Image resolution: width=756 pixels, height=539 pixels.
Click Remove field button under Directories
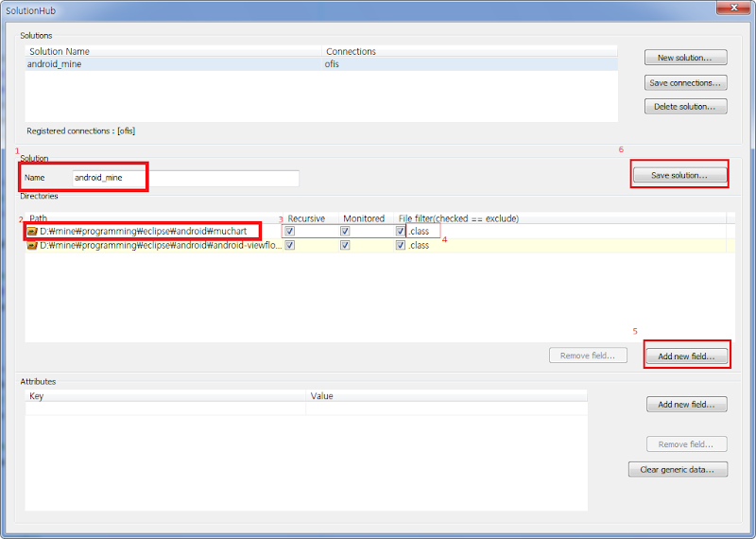[x=588, y=356]
